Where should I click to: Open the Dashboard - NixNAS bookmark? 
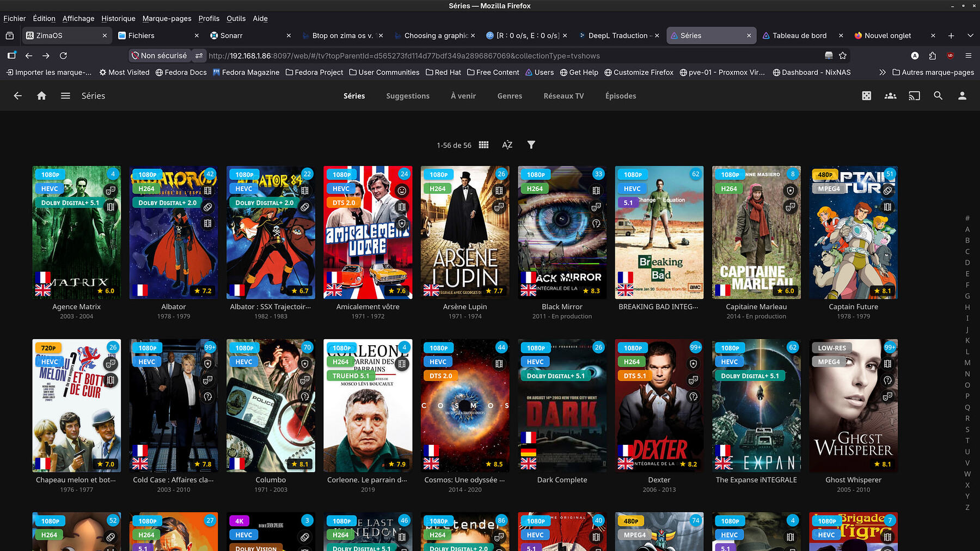tap(812, 72)
